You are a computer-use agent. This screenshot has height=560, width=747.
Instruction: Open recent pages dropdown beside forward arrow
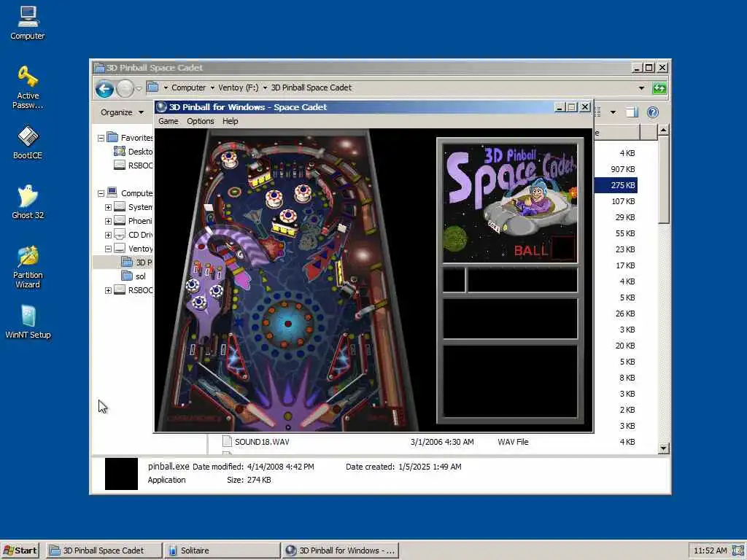point(139,88)
